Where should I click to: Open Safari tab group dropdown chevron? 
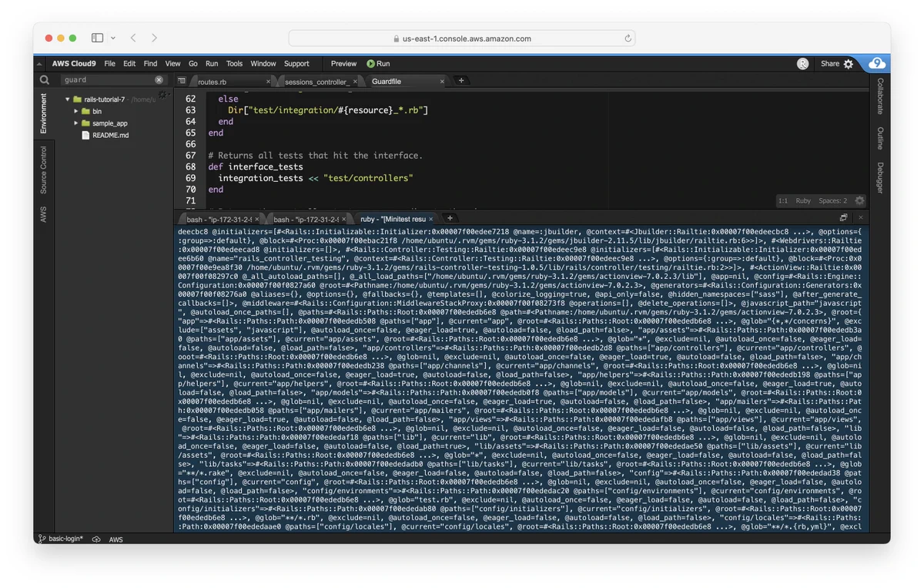(x=113, y=38)
